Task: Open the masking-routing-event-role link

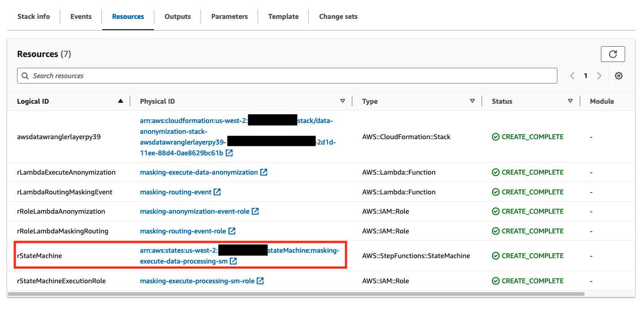Action: (183, 231)
